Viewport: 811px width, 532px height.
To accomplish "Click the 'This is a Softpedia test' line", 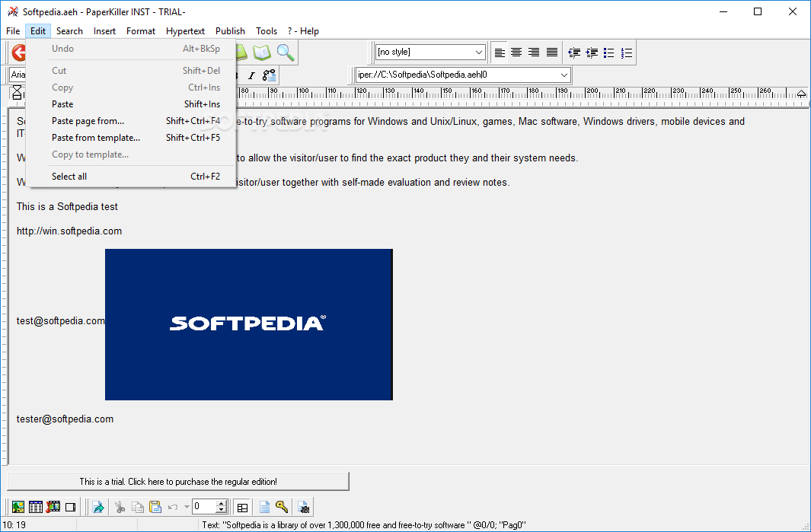I will (67, 207).
